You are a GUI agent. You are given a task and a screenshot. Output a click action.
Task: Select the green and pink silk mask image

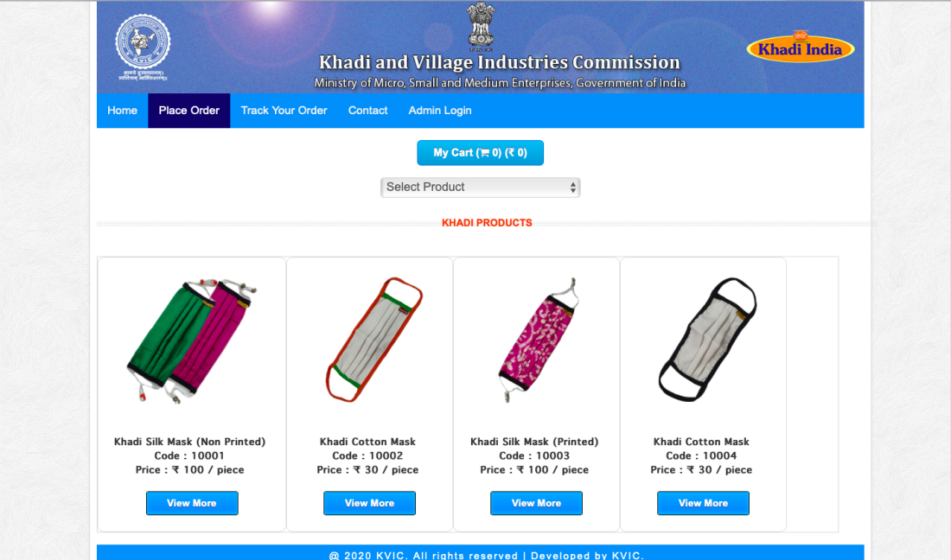click(192, 340)
